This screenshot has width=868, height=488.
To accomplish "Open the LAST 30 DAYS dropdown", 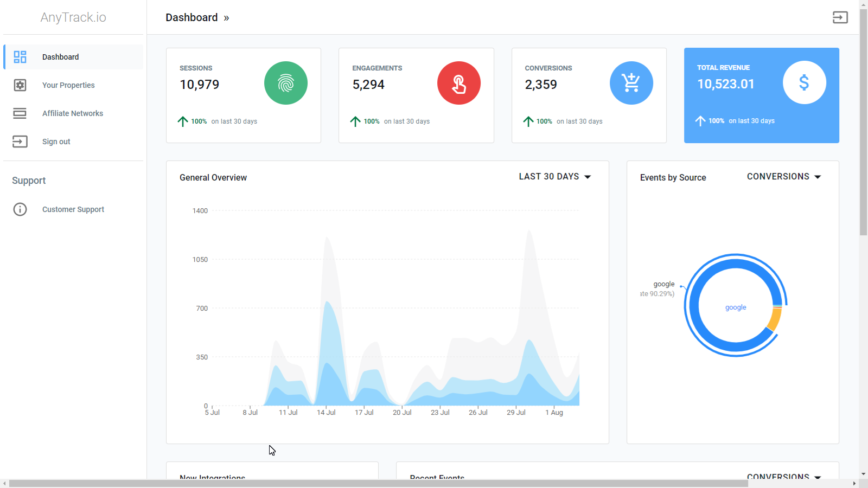I will pos(555,177).
